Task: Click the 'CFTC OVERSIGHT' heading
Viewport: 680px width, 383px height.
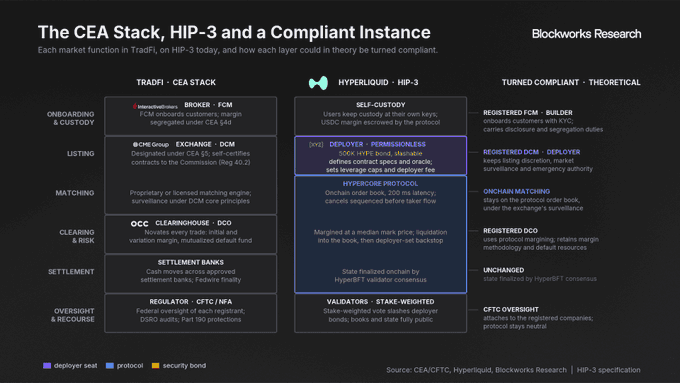Action: [x=511, y=310]
